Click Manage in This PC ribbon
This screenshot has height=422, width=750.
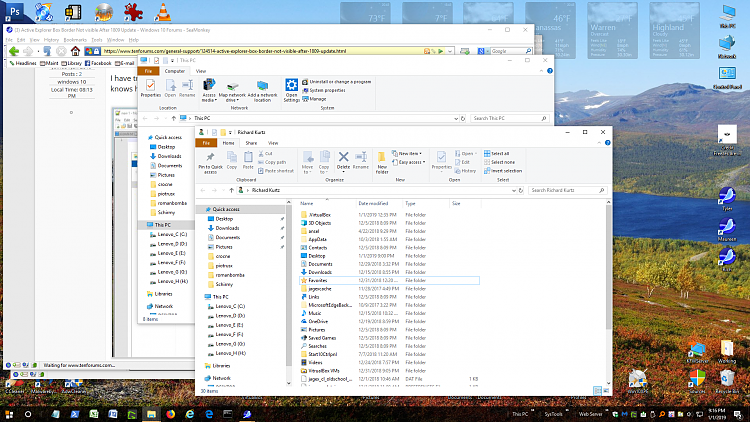(314, 99)
